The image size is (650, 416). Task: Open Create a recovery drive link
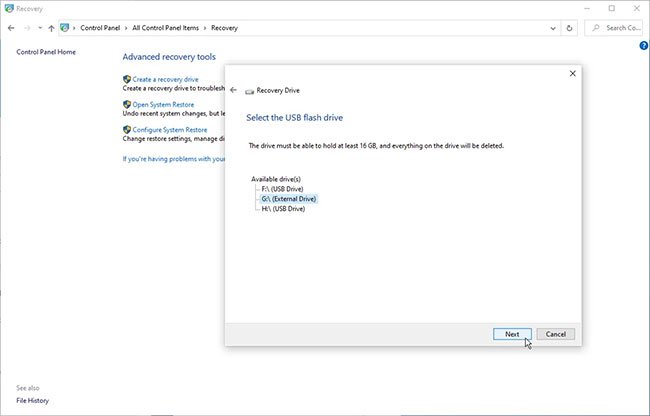(x=165, y=79)
